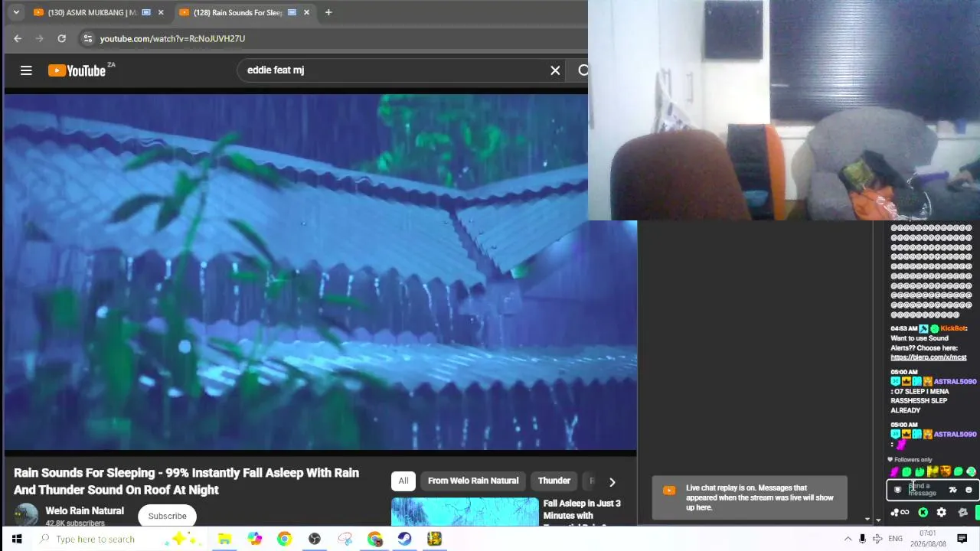Open Steam from the taskbar
The image size is (980, 551).
tap(404, 539)
